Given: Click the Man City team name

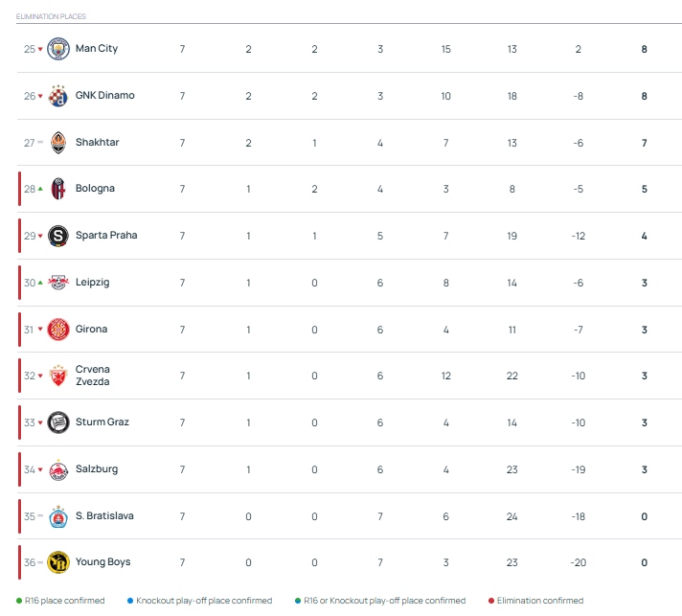Looking at the screenshot, I should (x=97, y=48).
